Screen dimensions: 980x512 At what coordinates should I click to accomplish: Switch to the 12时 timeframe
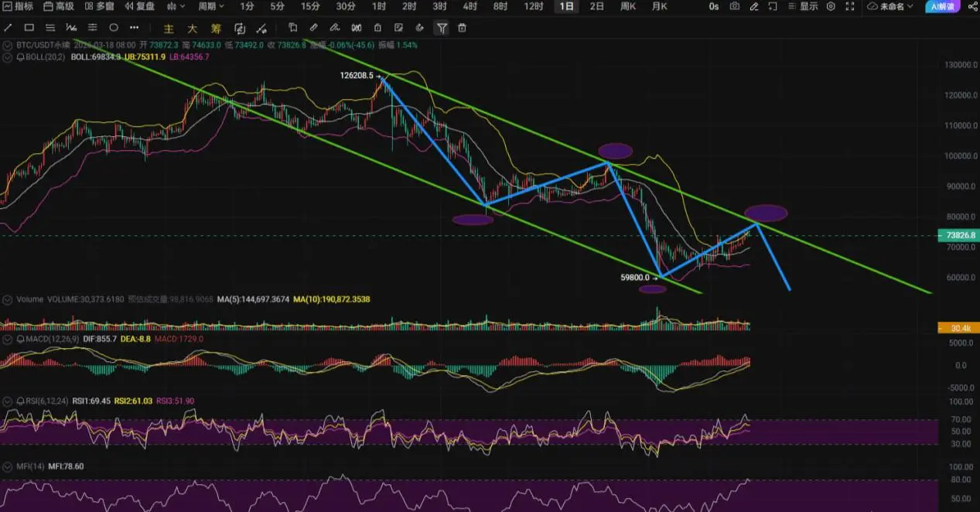[x=533, y=6]
